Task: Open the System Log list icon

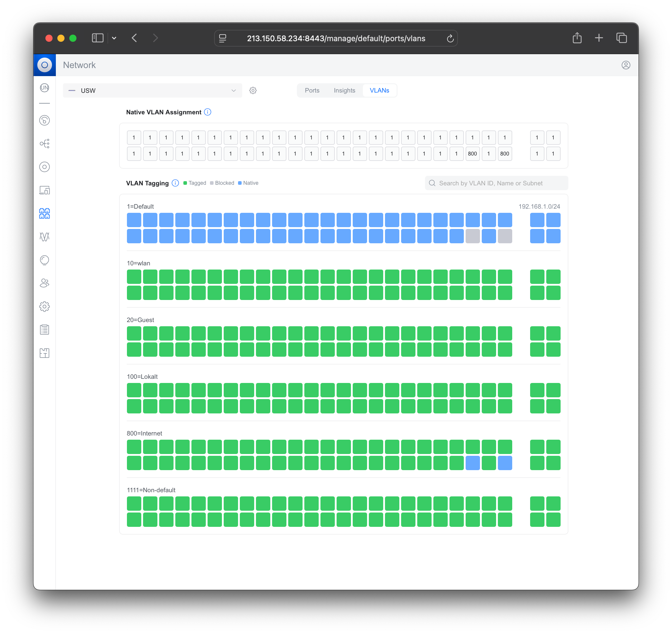Action: [x=44, y=330]
